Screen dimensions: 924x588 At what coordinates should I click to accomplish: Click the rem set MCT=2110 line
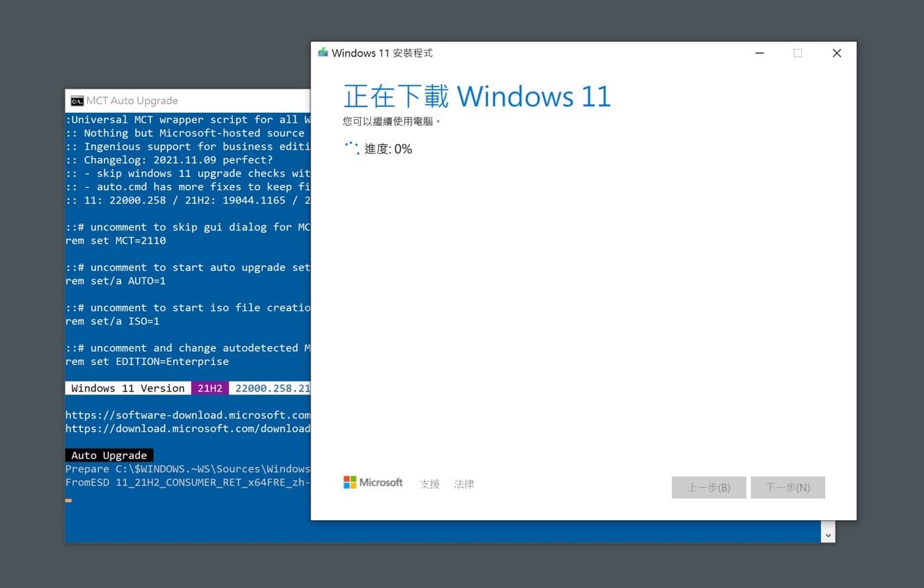pyautogui.click(x=115, y=241)
